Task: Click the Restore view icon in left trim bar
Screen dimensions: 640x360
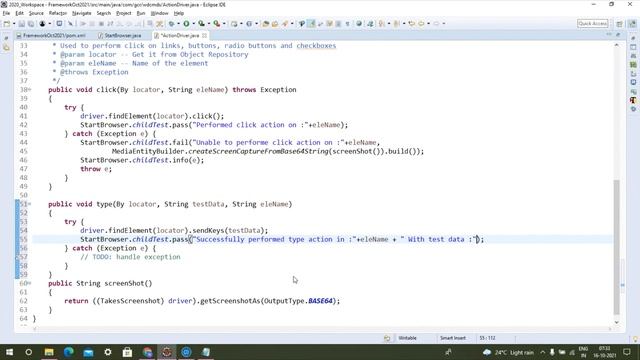Action: tap(6, 38)
